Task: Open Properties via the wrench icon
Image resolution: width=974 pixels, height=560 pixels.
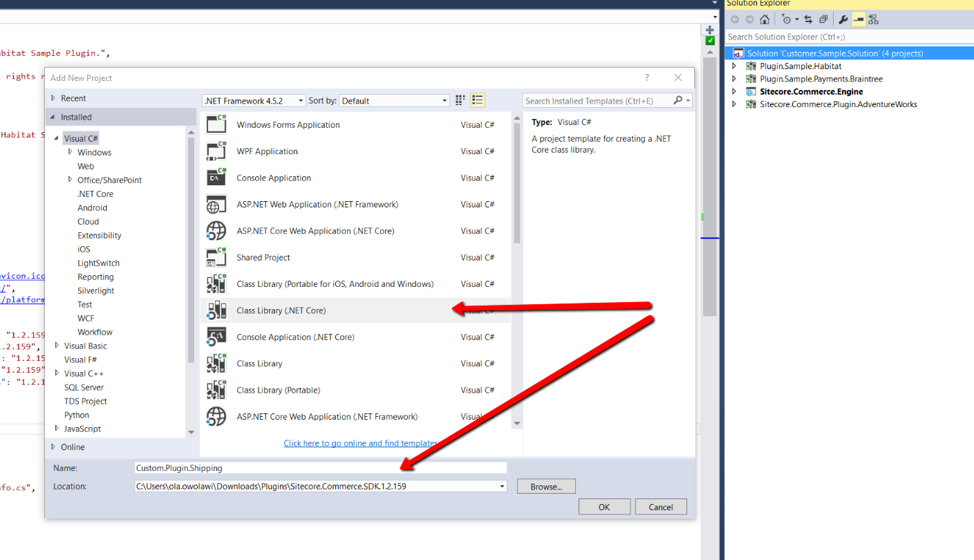Action: point(843,19)
